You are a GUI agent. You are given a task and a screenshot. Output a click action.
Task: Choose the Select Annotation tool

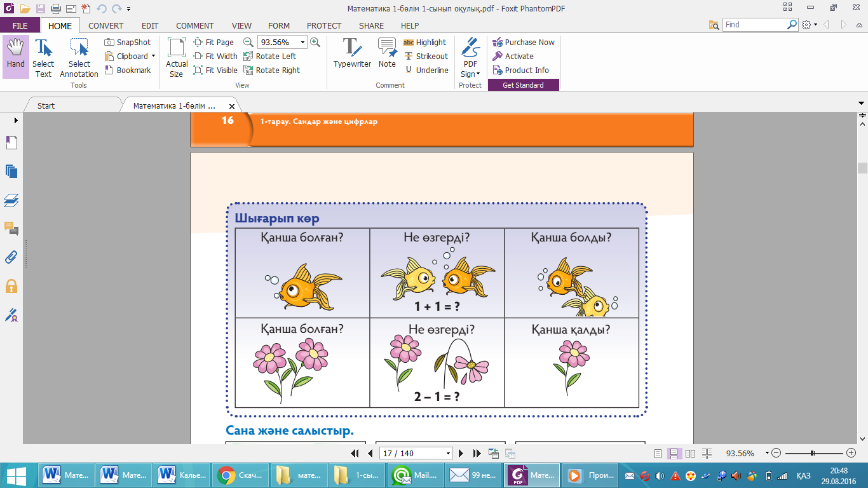79,57
